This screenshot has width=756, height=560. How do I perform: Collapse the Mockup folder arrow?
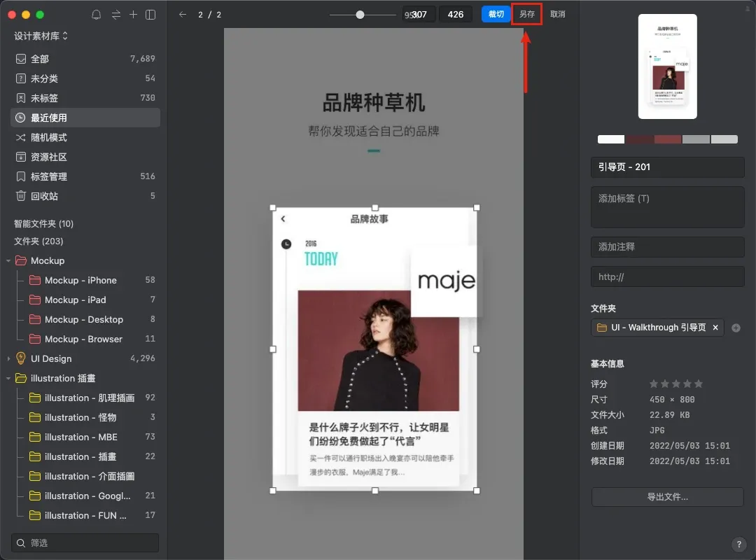[8, 261]
